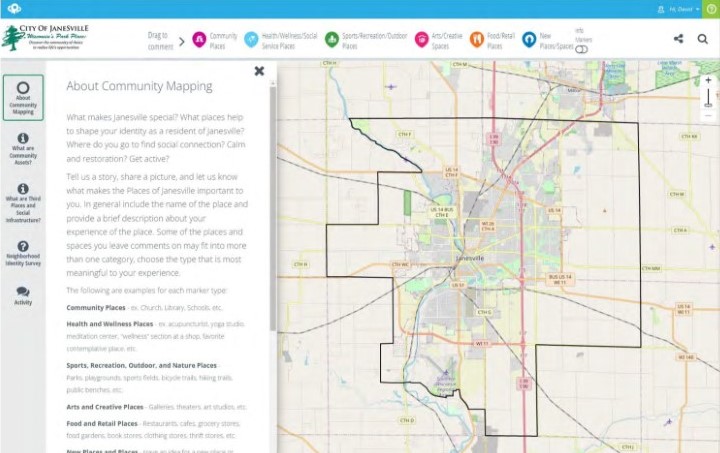Viewport: 720px width, 453px height.
Task: Select the magenta Community Places marker
Action: point(199,40)
